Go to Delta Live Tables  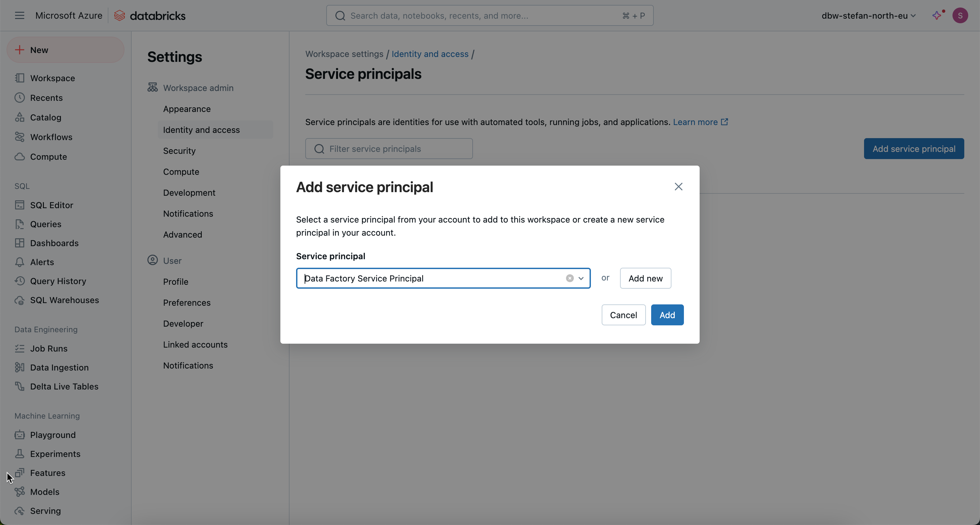[64, 387]
